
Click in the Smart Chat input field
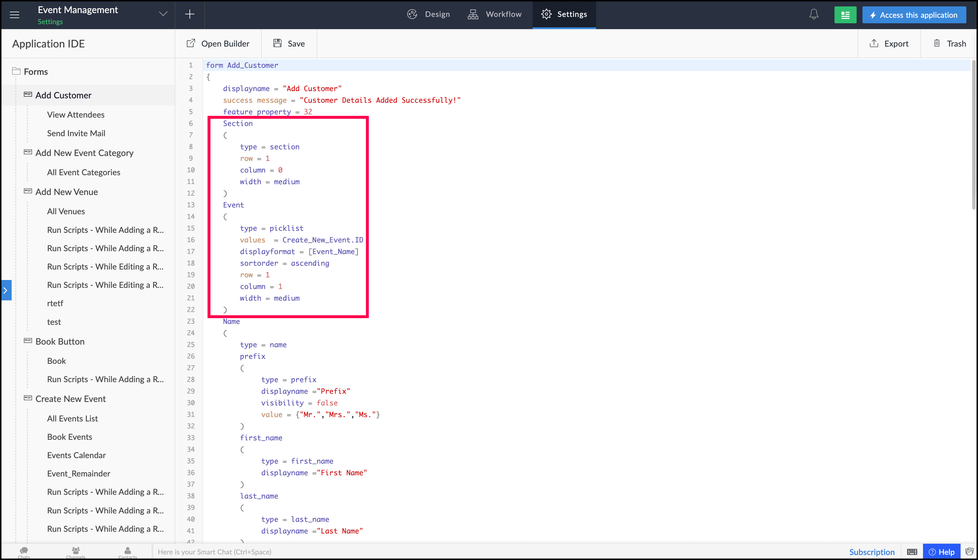point(462,552)
